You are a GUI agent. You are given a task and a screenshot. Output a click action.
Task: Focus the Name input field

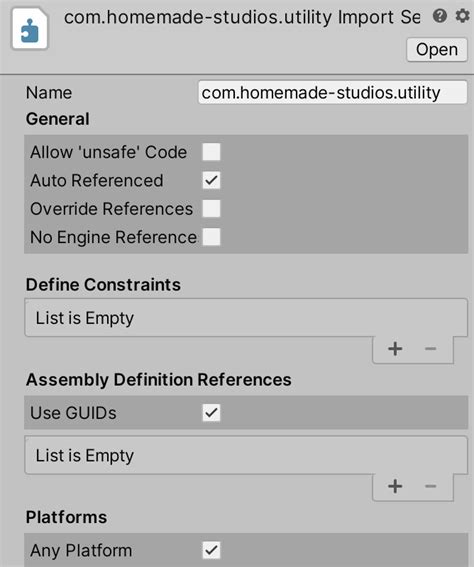pyautogui.click(x=332, y=93)
